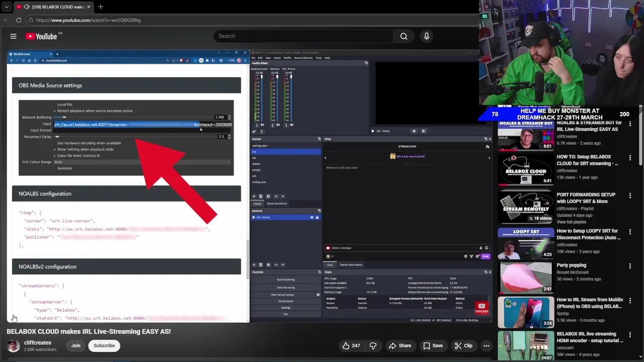Select the video title BELABOX CLOUD makes IRL
Screen dimensions: 644x362
coord(89,331)
